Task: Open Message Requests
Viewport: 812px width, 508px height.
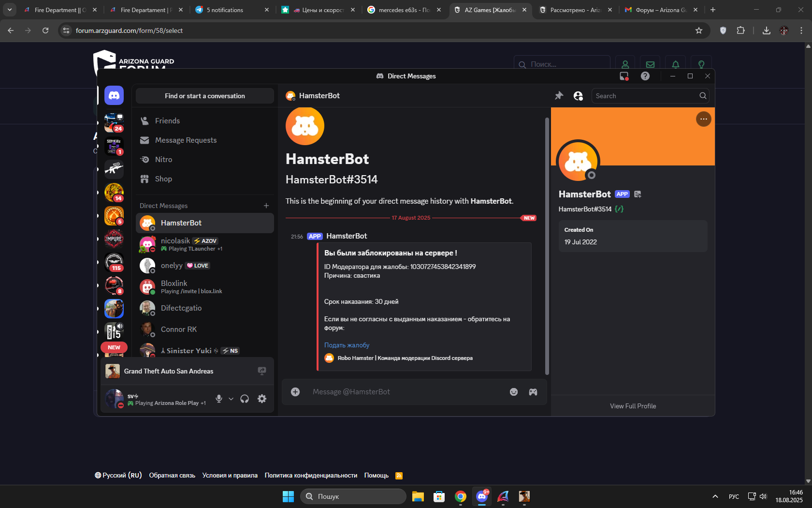Action: (x=205, y=140)
